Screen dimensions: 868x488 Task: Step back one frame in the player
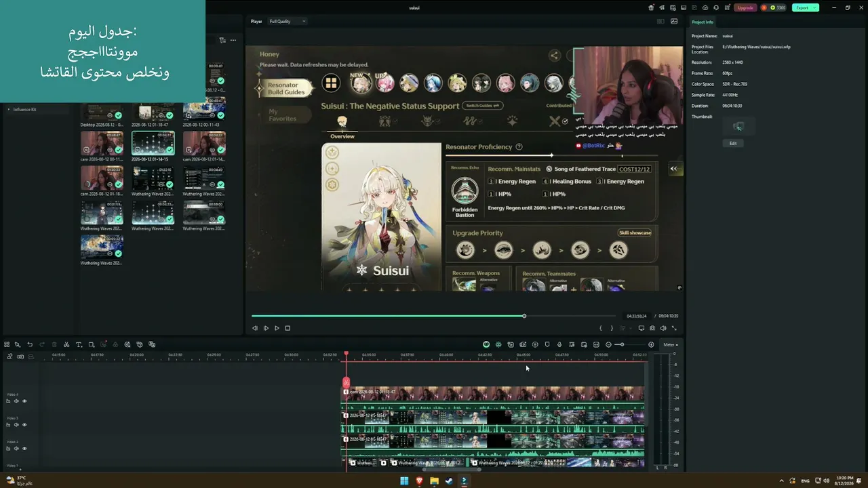tap(255, 328)
